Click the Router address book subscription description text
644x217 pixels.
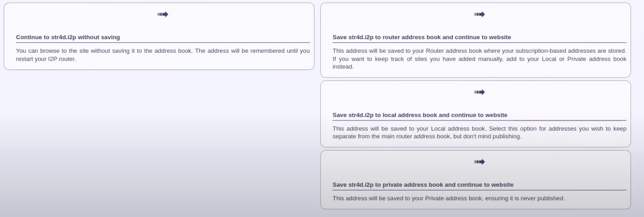click(x=479, y=58)
